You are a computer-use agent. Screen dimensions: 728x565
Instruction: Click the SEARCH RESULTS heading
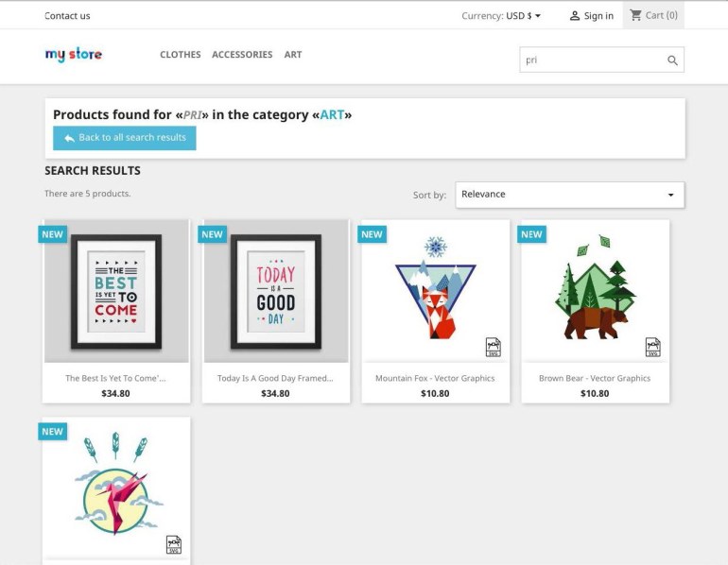tap(93, 171)
